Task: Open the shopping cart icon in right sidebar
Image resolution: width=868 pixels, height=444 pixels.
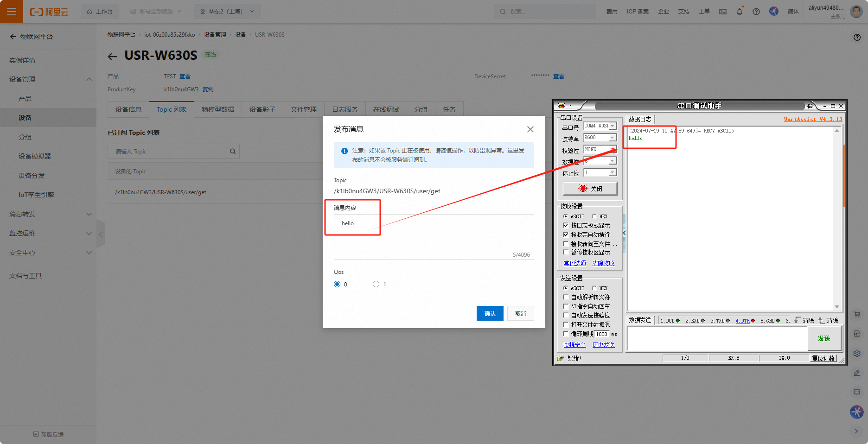Action: (857, 315)
